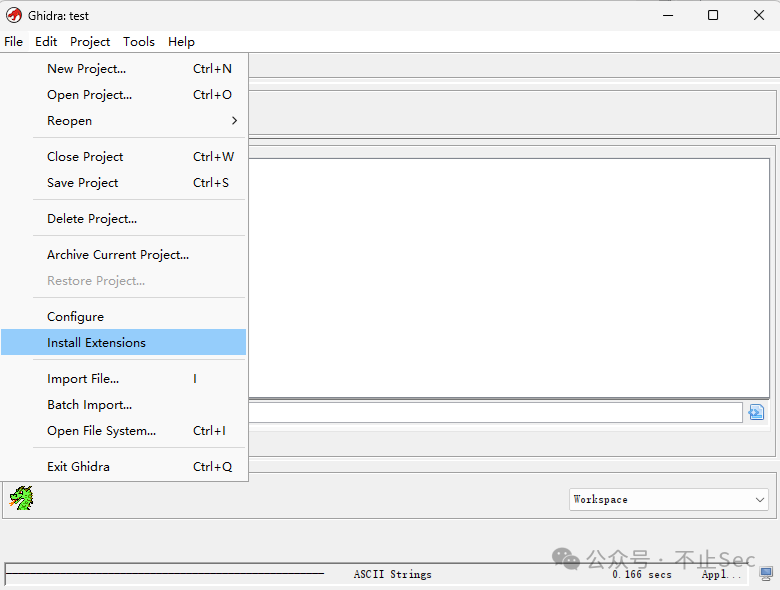The width and height of the screenshot is (780, 590).
Task: Open the File menu
Action: 13,42
